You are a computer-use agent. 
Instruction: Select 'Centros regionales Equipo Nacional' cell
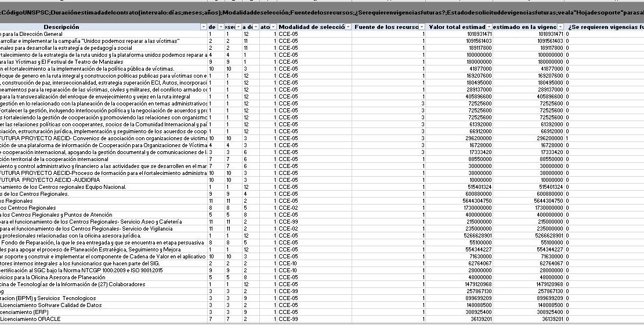103,187
